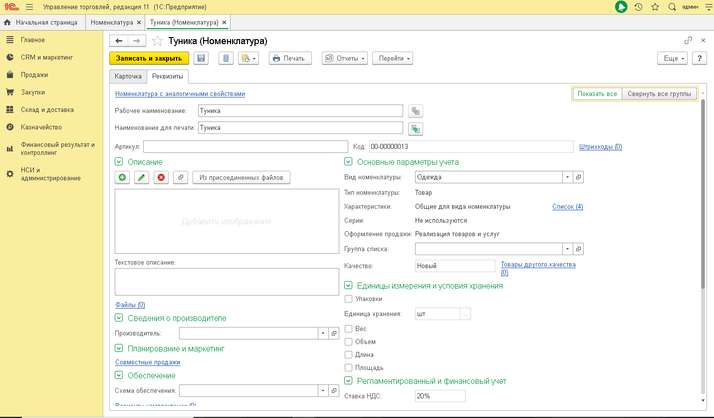714x418 pixels.
Task: Click the red delete image icon
Action: (x=160, y=177)
